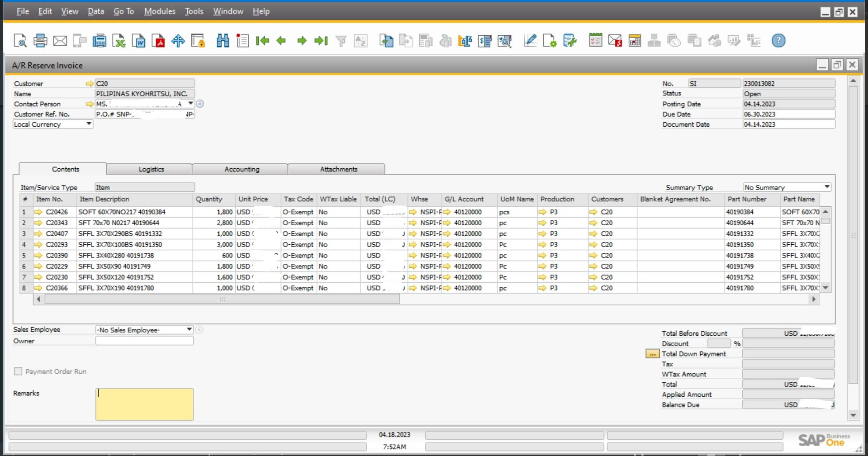Open the Volume and Weight Calculation scales icon
The height and width of the screenshot is (456, 868).
(x=465, y=41)
